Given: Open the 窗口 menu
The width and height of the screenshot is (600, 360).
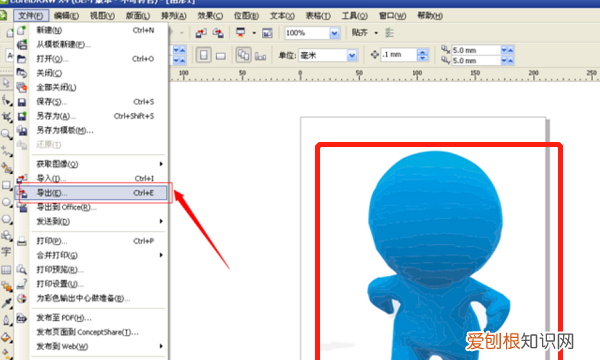Looking at the screenshot, I should click(x=392, y=16).
